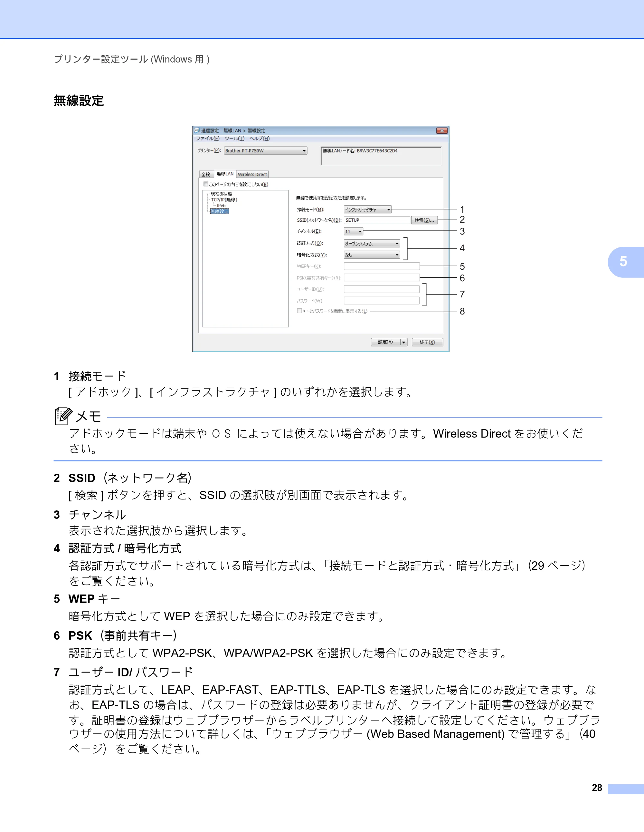Click the 設定(A) button
Image resolution: width=644 pixels, height=832 pixels.
[x=385, y=342]
